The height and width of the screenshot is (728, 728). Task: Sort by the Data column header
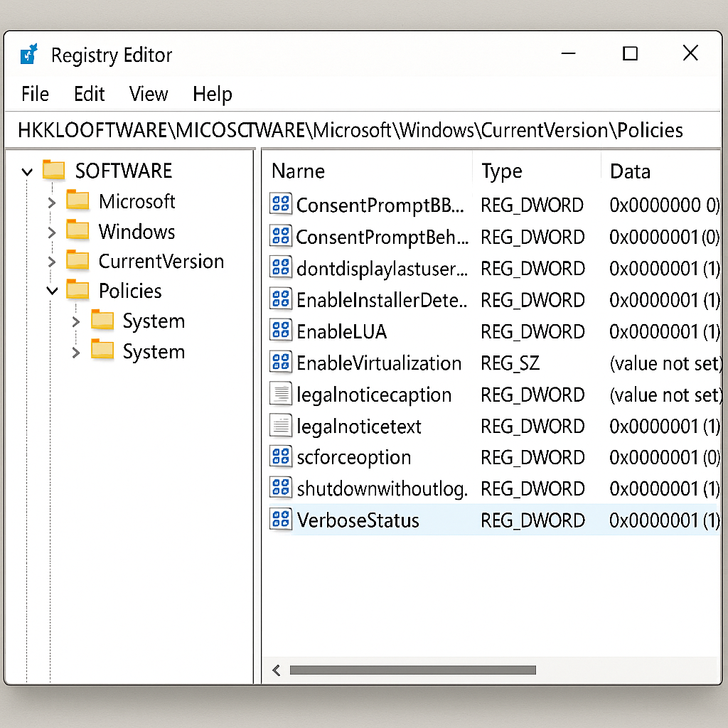click(x=630, y=172)
